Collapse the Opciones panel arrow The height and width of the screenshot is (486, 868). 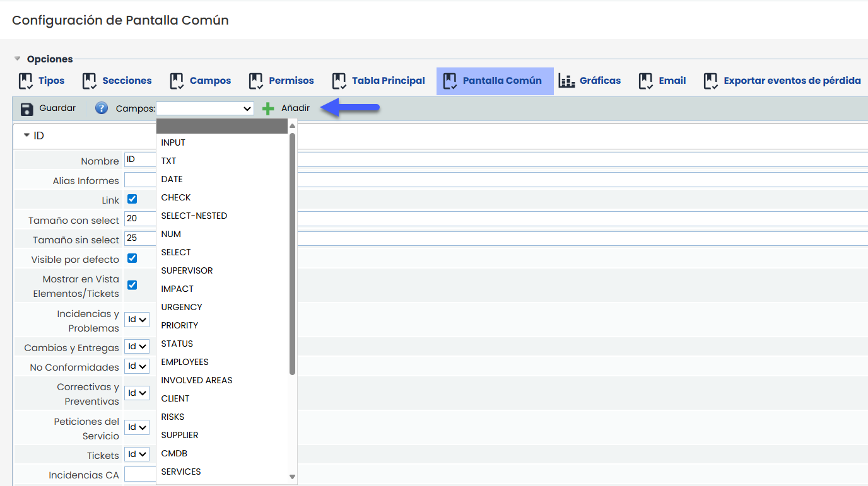pyautogui.click(x=18, y=59)
